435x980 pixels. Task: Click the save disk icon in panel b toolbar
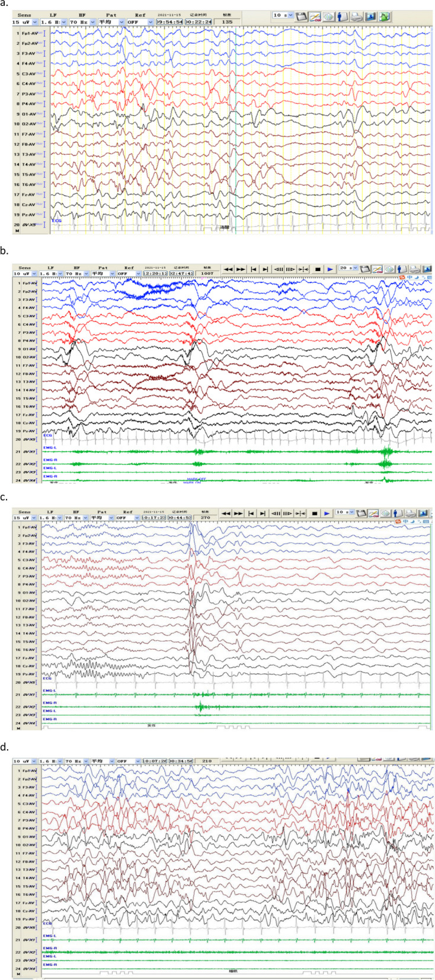pos(364,269)
